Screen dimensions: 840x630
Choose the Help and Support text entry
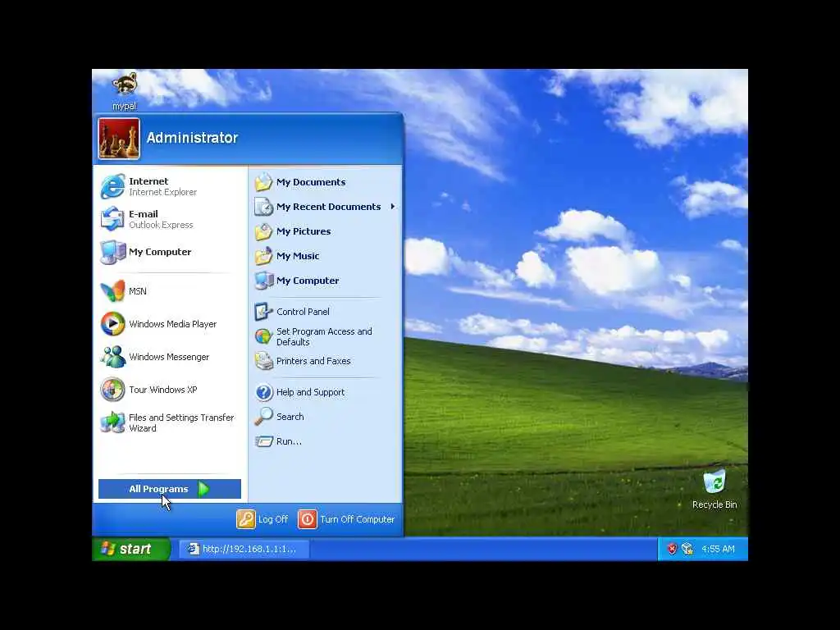(310, 392)
